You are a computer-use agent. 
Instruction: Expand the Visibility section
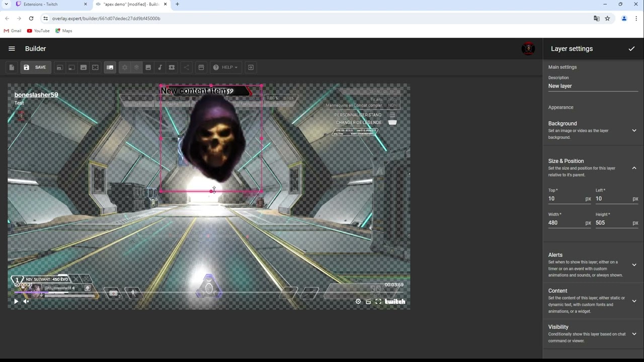coord(593,334)
